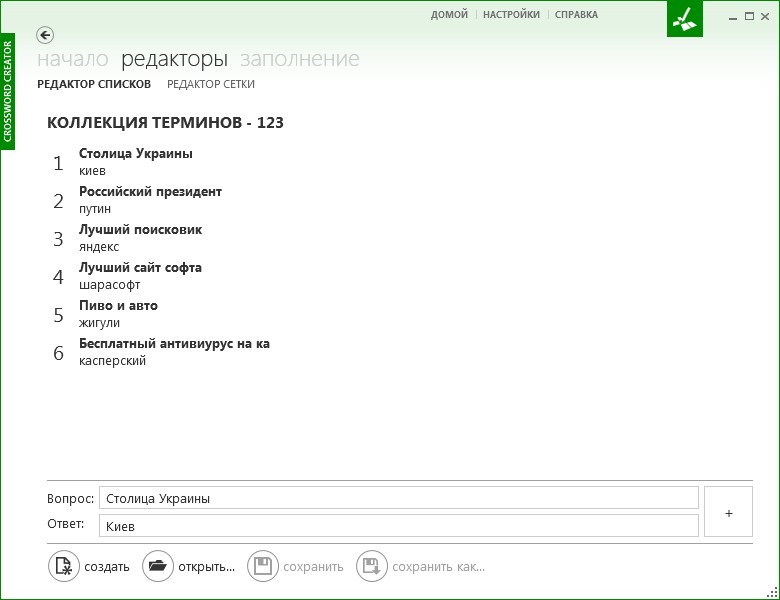Select the term Пиво и авто
This screenshot has height=600, width=780.
pyautogui.click(x=118, y=305)
